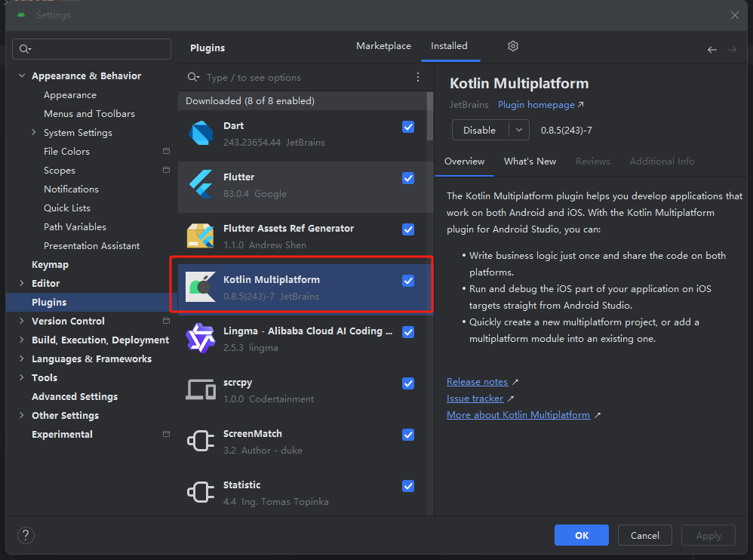Select Presentation Assistant item
Screen dimensions: 753x560
click(x=92, y=245)
